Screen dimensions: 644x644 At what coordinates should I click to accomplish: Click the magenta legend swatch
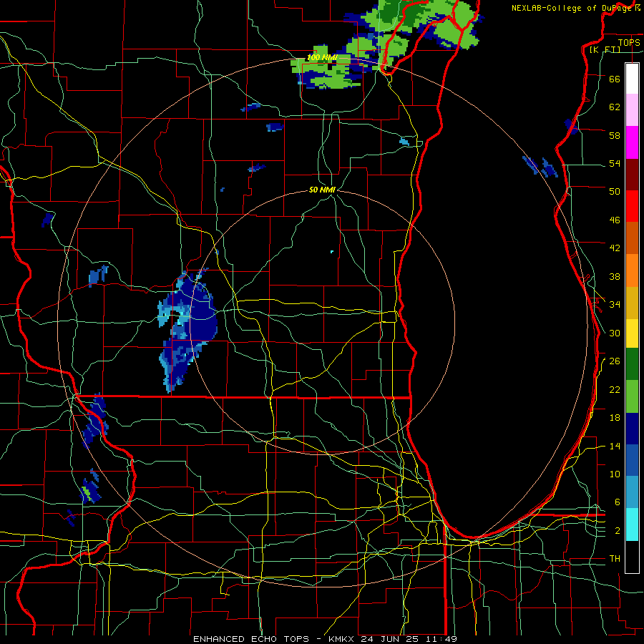[632, 142]
